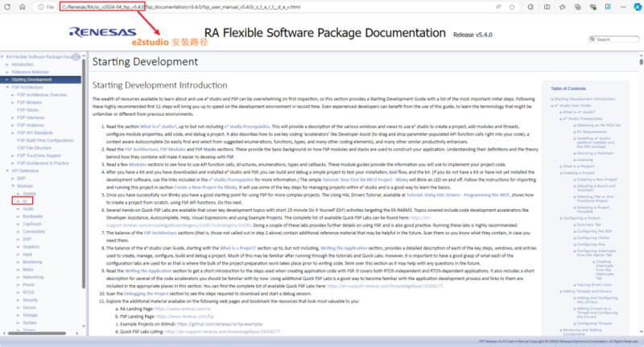This screenshot has width=644, height=347.
Task: Open the Networking modules entry
Action: click(33, 277)
